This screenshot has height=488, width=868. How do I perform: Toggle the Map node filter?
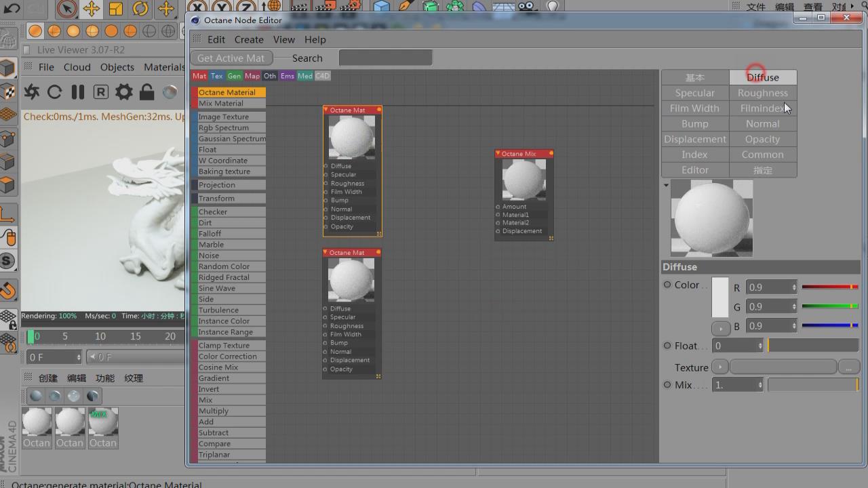point(252,76)
